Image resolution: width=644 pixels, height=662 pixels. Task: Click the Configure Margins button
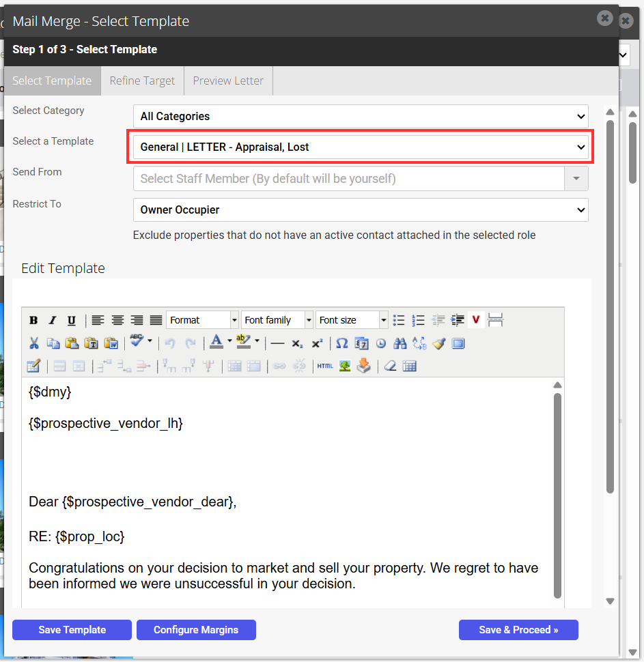pos(196,630)
